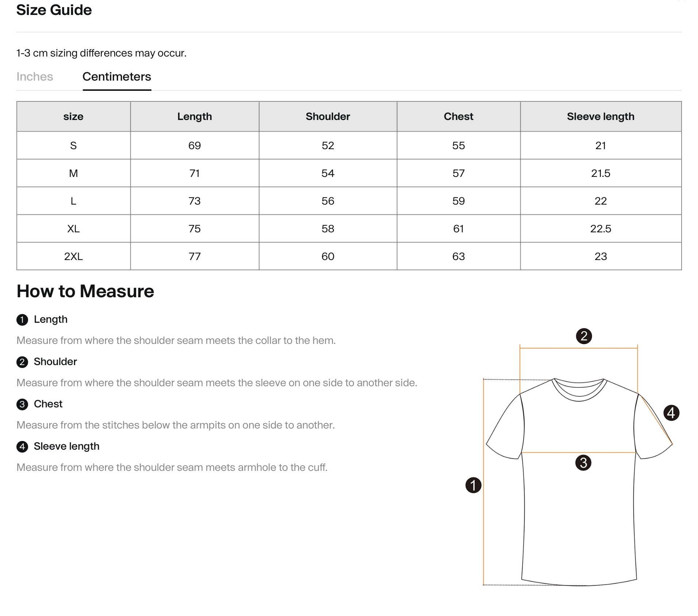Click circle 2 beside Shoulder heading
The width and height of the screenshot is (698, 616).
[23, 361]
